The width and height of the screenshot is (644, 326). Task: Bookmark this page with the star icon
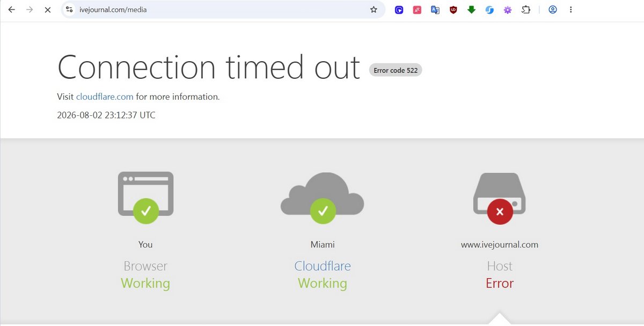click(374, 10)
